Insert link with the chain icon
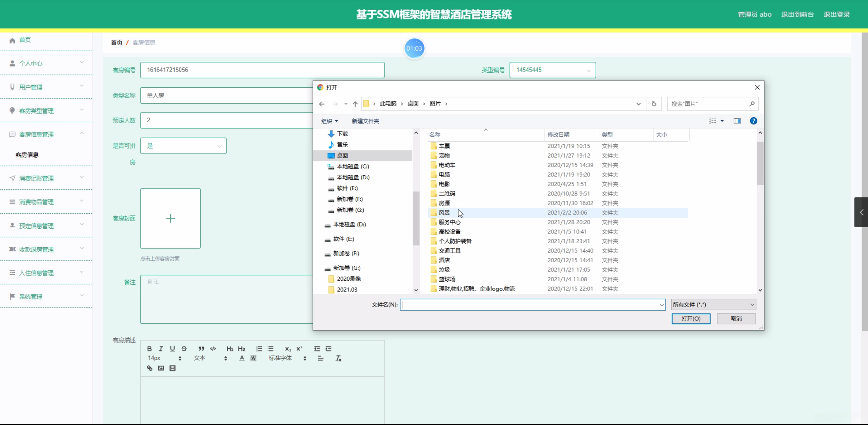This screenshot has height=425, width=868. pyautogui.click(x=149, y=368)
